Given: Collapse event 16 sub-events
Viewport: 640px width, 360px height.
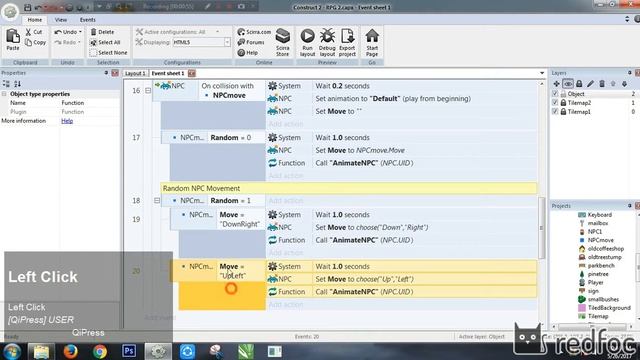Looking at the screenshot, I should coord(148,90).
